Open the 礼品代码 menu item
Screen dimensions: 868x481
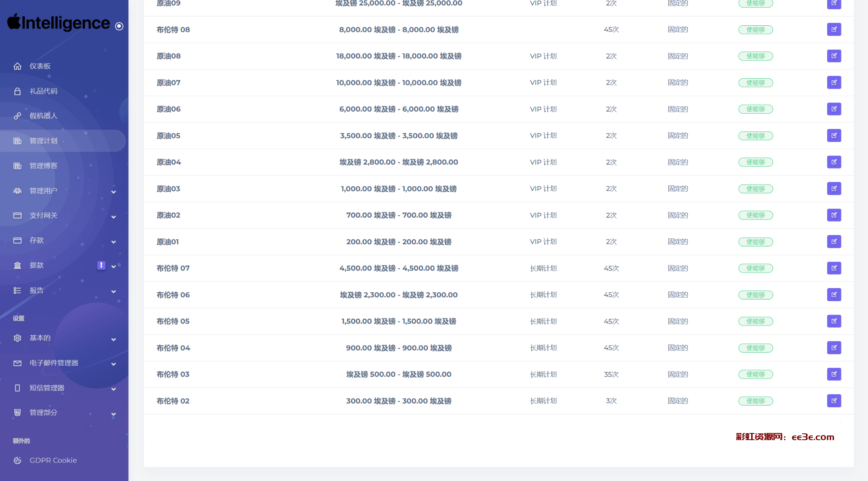click(x=63, y=91)
